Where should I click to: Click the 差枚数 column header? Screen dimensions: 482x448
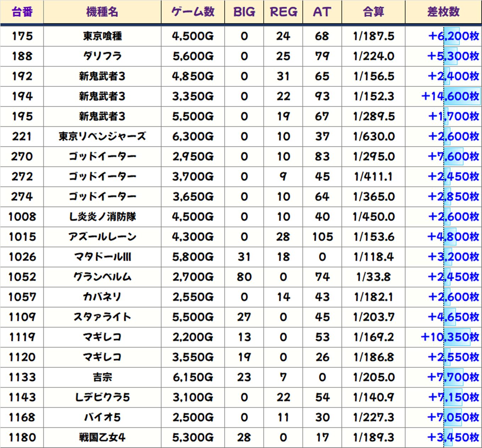click(443, 12)
